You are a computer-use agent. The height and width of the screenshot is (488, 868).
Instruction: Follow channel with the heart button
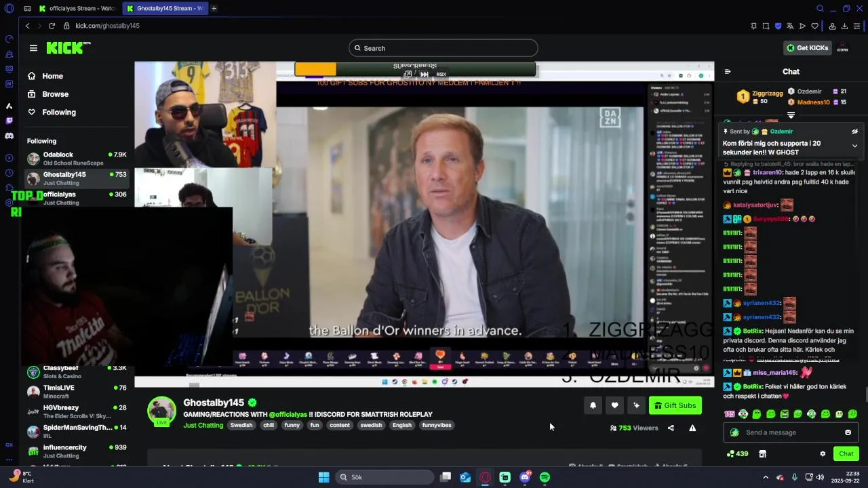pyautogui.click(x=614, y=405)
